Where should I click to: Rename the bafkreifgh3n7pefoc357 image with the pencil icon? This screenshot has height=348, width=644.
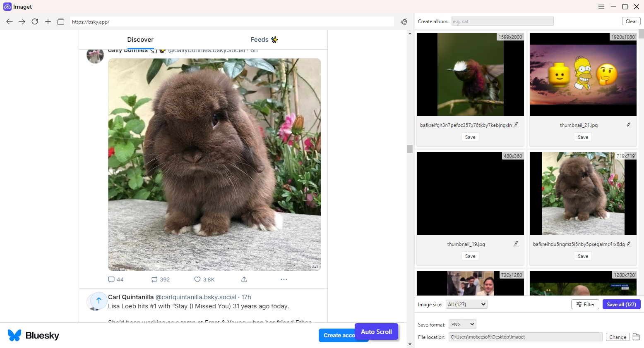click(x=517, y=125)
